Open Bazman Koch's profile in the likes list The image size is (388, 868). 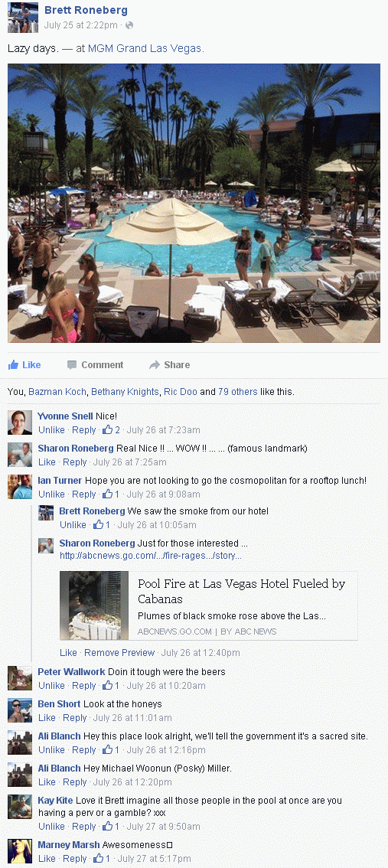click(x=57, y=392)
